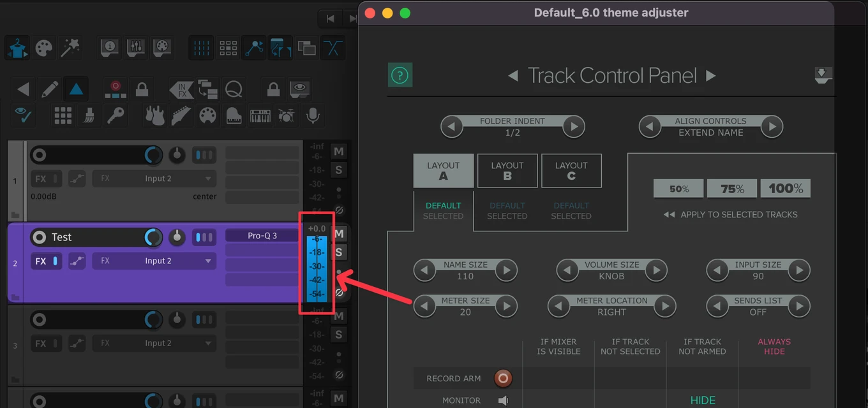Go to previous theme adjuster page
The height and width of the screenshot is (408, 868).
513,76
